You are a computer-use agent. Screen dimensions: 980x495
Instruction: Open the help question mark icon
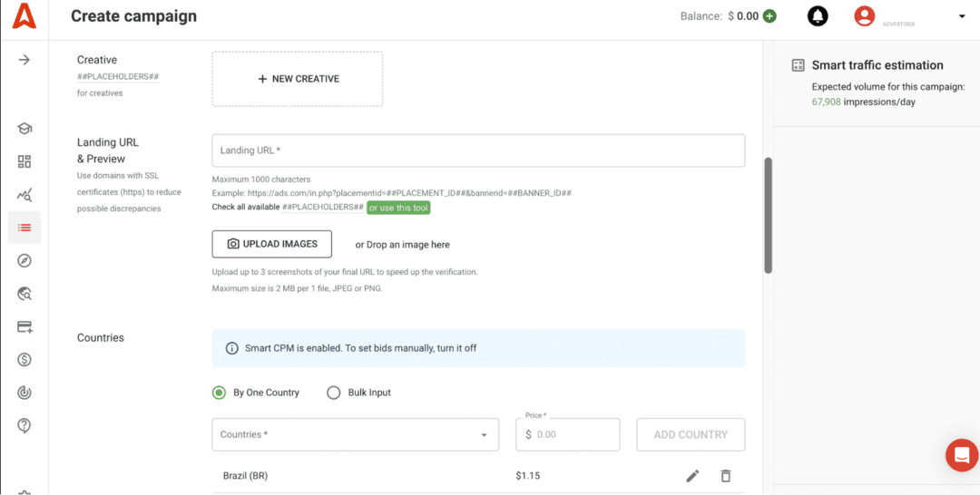click(24, 425)
